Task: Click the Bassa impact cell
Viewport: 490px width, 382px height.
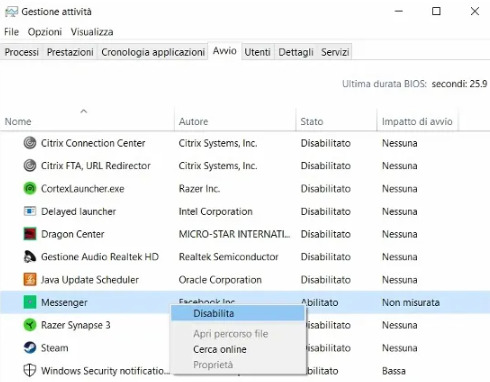Action: 394,370
